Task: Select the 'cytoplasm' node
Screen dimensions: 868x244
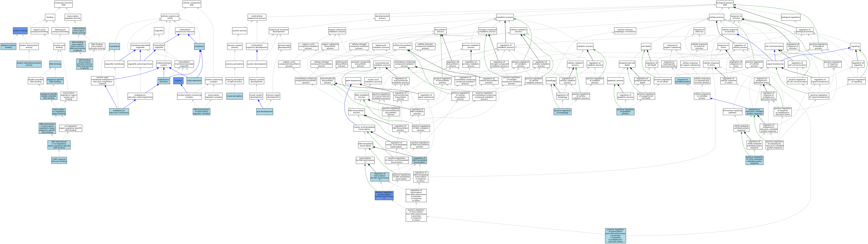Action: pyautogui.click(x=199, y=47)
